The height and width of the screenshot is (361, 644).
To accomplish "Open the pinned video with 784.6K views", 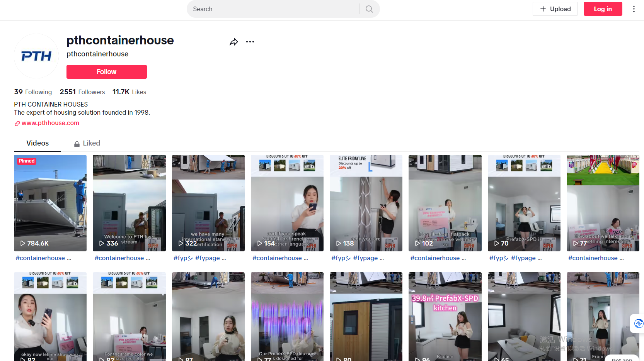I will (x=50, y=203).
